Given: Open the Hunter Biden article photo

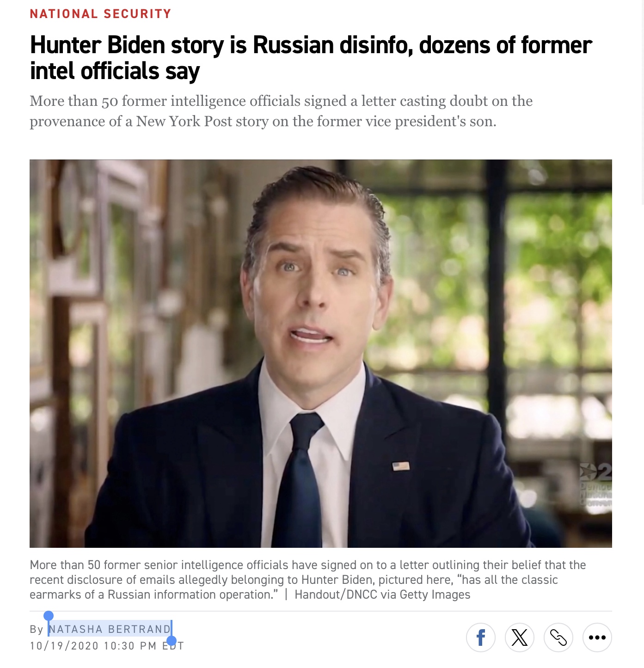Looking at the screenshot, I should coord(321,354).
